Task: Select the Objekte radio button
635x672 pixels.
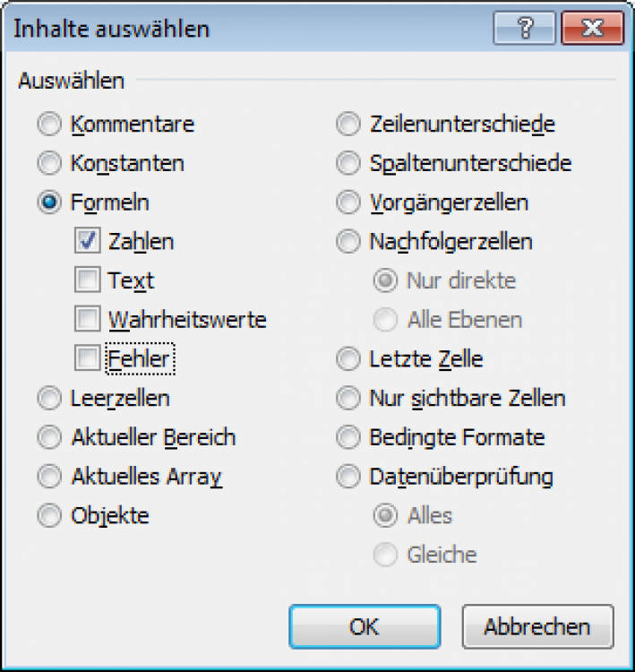Action: (49, 515)
